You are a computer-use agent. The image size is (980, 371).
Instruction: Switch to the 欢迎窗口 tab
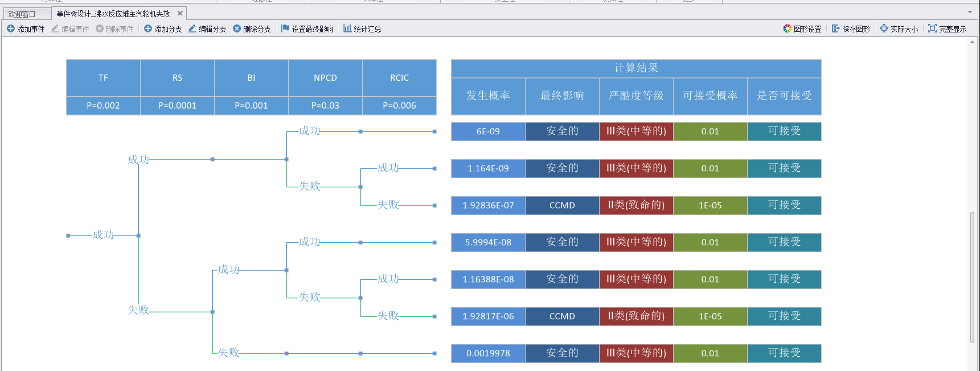22,14
